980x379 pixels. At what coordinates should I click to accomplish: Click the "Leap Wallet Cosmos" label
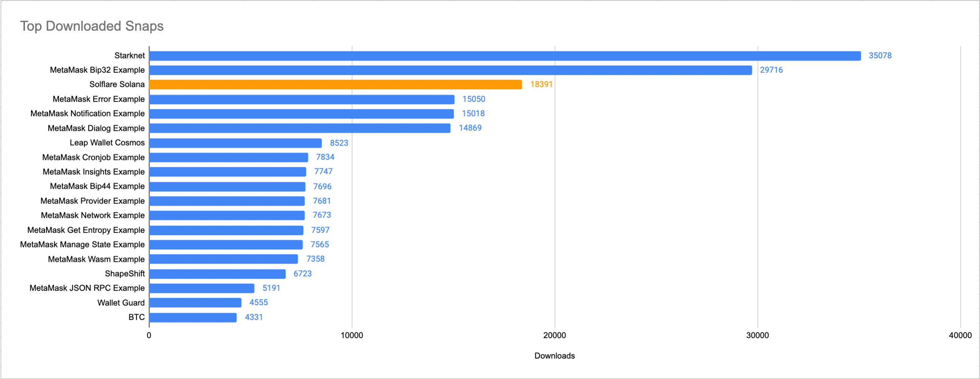[x=107, y=143]
